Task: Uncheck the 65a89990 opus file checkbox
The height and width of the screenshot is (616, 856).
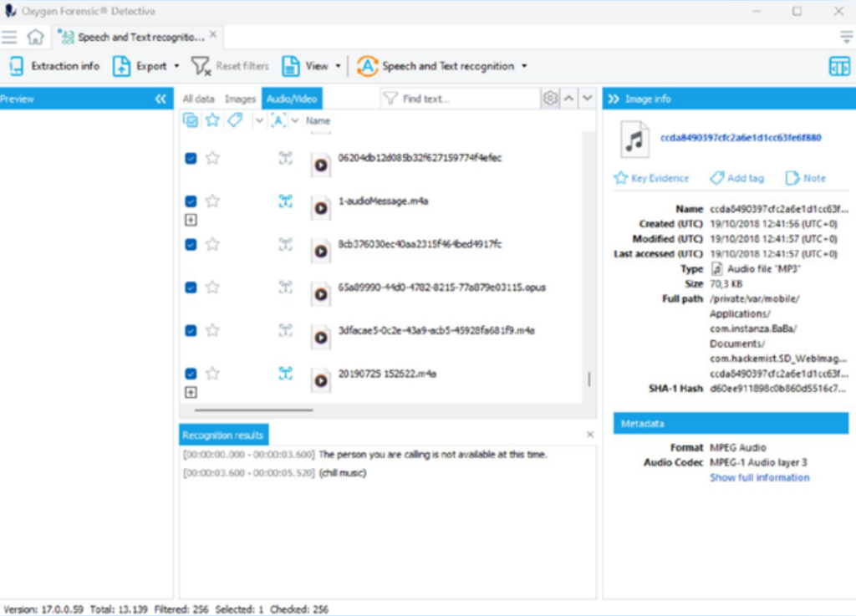Action: point(191,288)
